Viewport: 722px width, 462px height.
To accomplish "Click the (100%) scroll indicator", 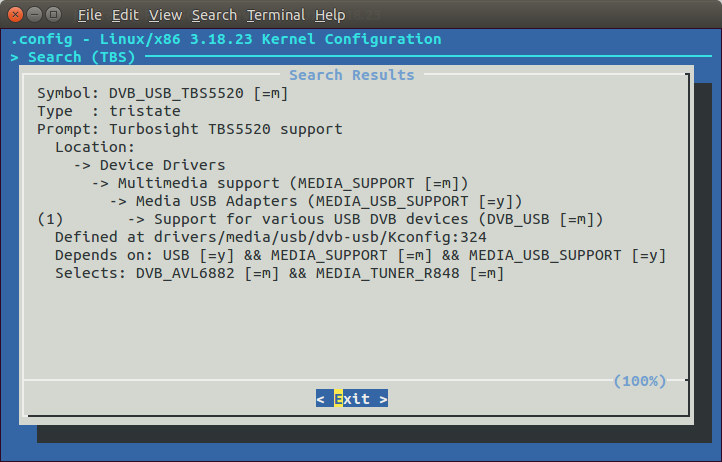I will point(640,381).
